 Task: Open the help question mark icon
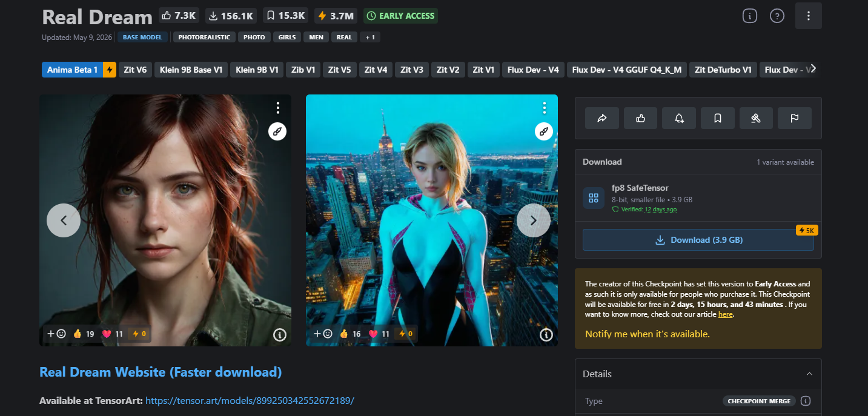click(777, 16)
